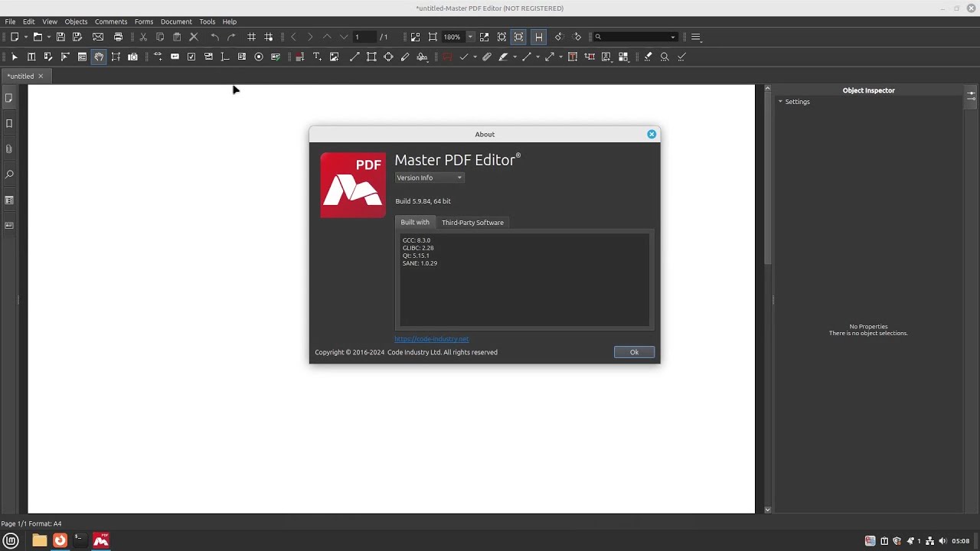Open the Forms menu
Image resolution: width=980 pixels, height=551 pixels.
coord(144,21)
